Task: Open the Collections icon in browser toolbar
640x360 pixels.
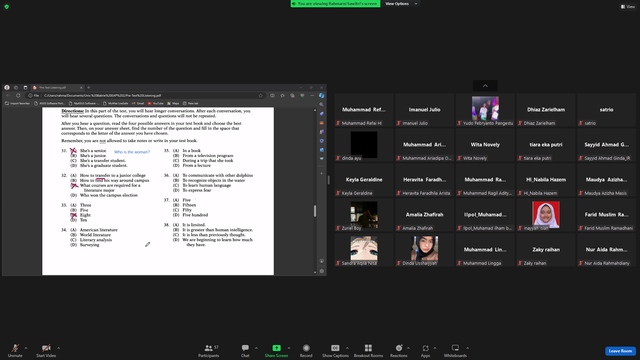Action: (292, 96)
